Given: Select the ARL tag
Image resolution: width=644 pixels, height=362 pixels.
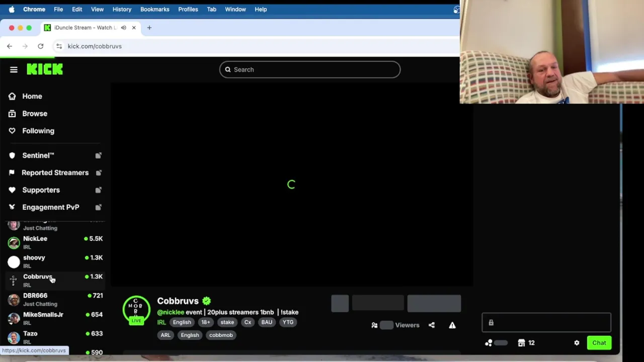Looking at the screenshot, I should pyautogui.click(x=166, y=335).
